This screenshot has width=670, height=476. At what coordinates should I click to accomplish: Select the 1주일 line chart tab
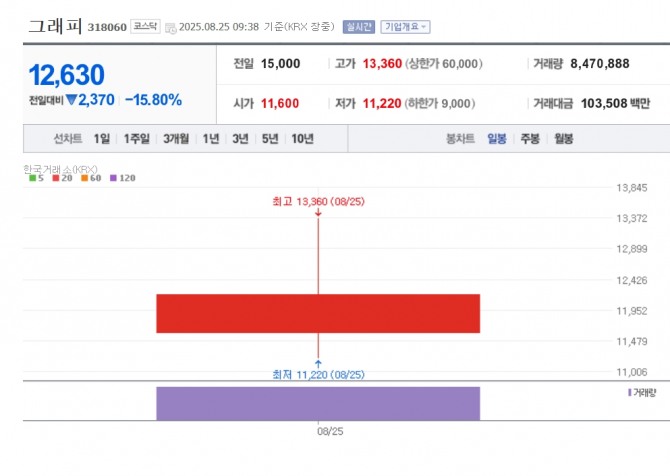(137, 139)
